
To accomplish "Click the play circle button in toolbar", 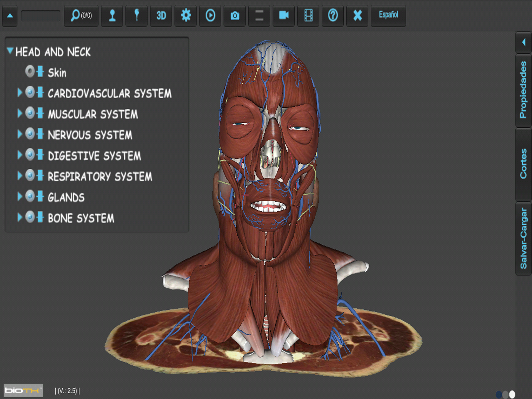I will coord(210,16).
